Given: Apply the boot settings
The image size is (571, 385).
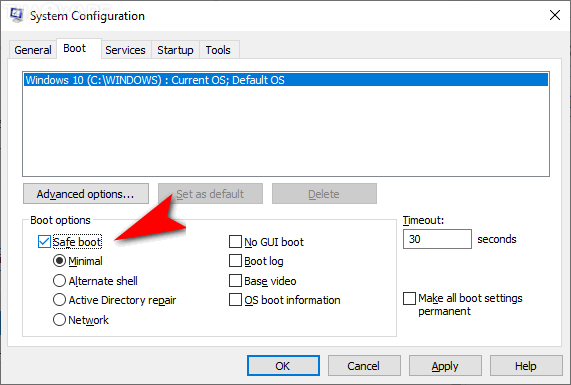Looking at the screenshot, I should pos(445,366).
